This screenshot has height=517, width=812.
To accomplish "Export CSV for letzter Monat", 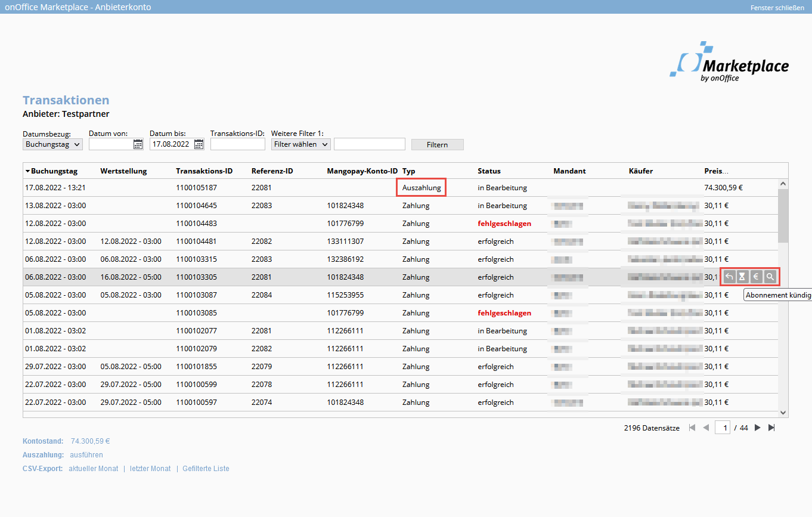I will pos(150,469).
